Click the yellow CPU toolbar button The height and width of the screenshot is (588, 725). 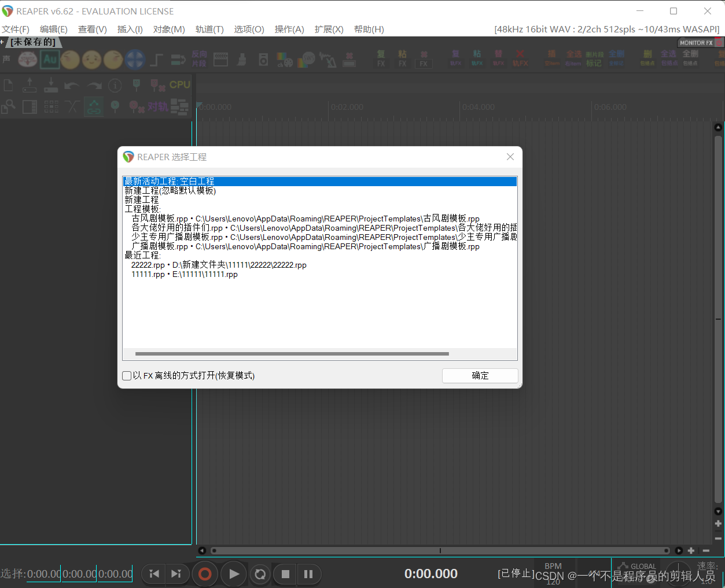180,84
